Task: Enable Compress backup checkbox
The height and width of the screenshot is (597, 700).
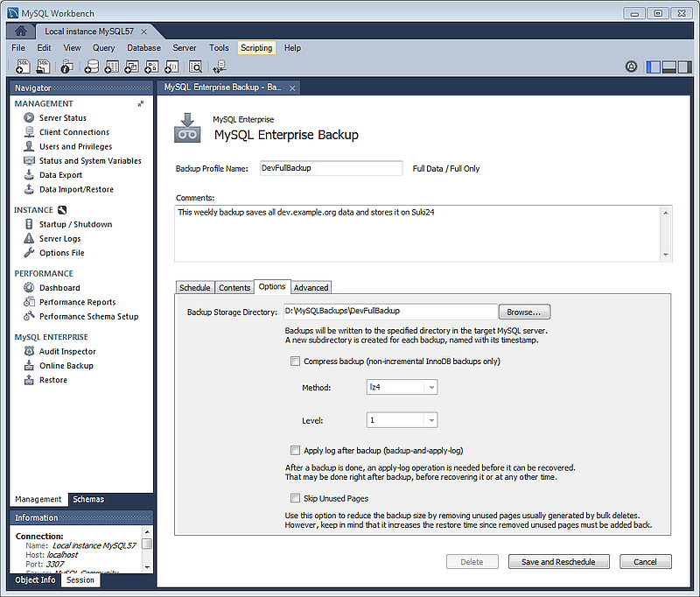Action: [295, 362]
